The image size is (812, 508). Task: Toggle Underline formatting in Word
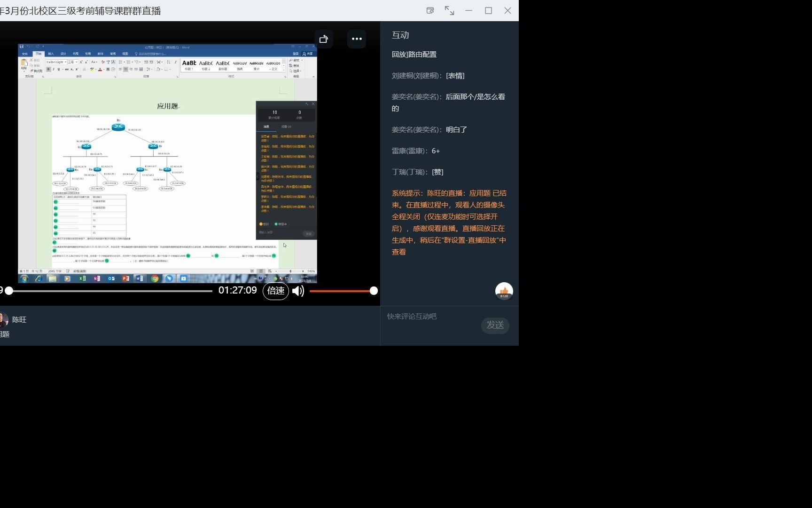pos(58,69)
